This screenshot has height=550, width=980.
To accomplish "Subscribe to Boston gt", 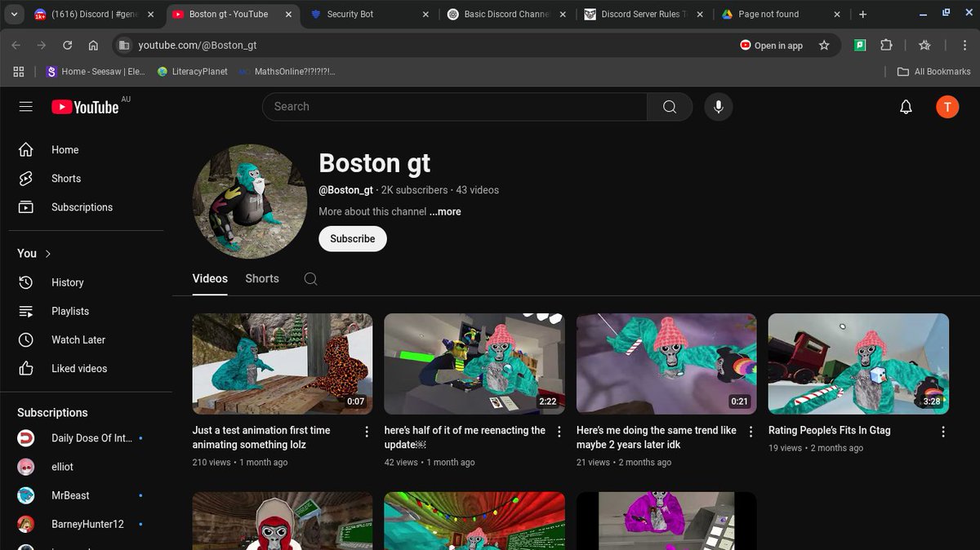I will coord(353,238).
